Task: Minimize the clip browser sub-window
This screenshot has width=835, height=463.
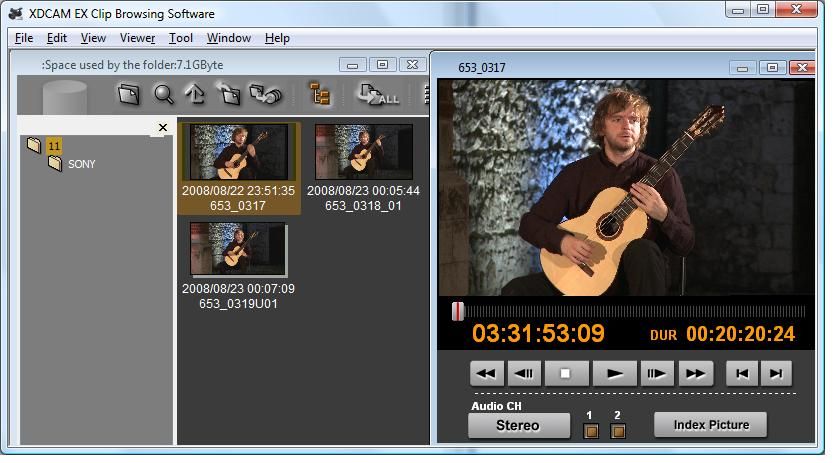Action: pos(352,65)
